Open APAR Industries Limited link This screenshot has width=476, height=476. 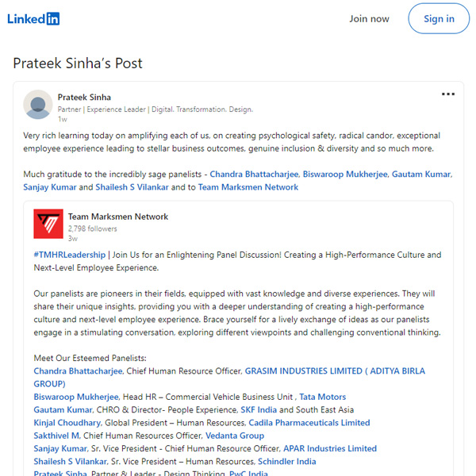click(x=330, y=448)
